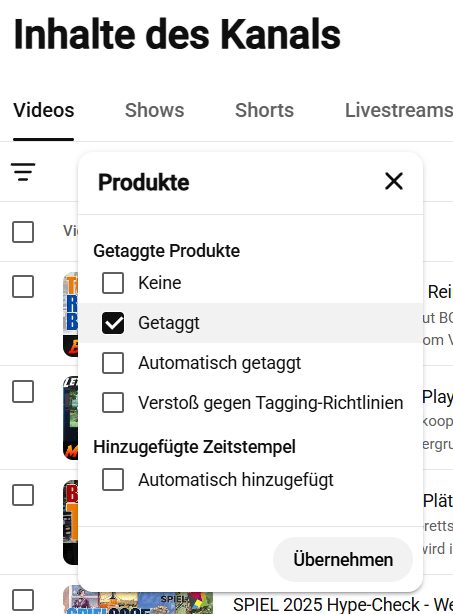Select the first video row checkbox

pos(23,286)
